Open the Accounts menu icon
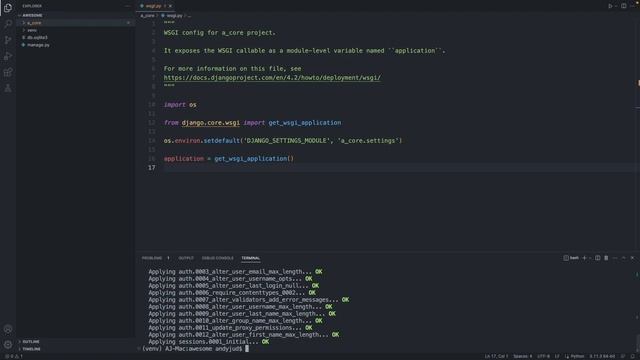 [x=8, y=329]
